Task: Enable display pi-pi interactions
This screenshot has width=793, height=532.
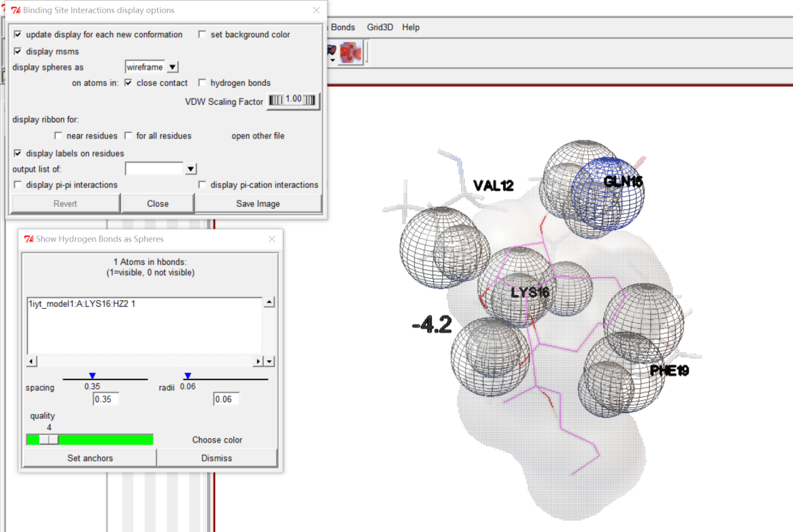Action: [18, 185]
